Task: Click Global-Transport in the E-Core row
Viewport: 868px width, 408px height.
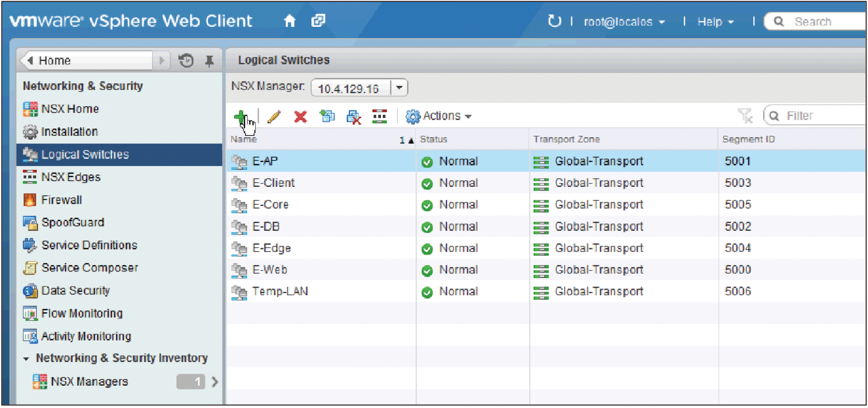Action: pyautogui.click(x=599, y=205)
